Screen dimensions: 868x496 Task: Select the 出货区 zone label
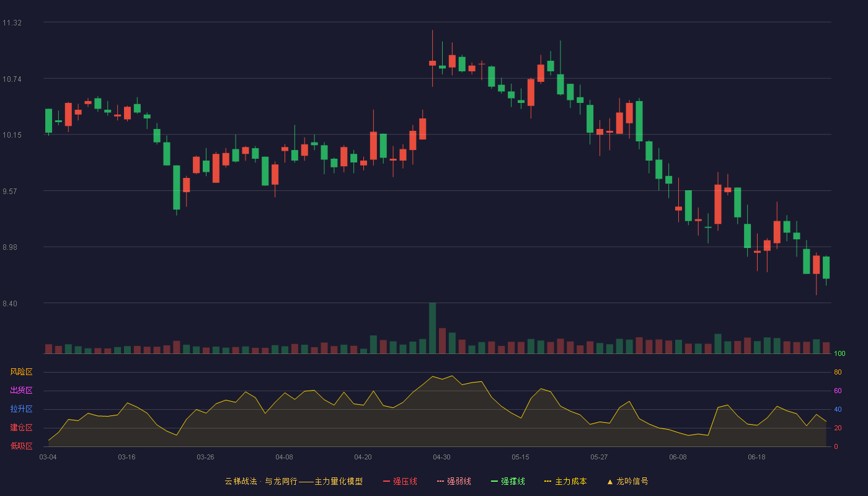point(21,391)
